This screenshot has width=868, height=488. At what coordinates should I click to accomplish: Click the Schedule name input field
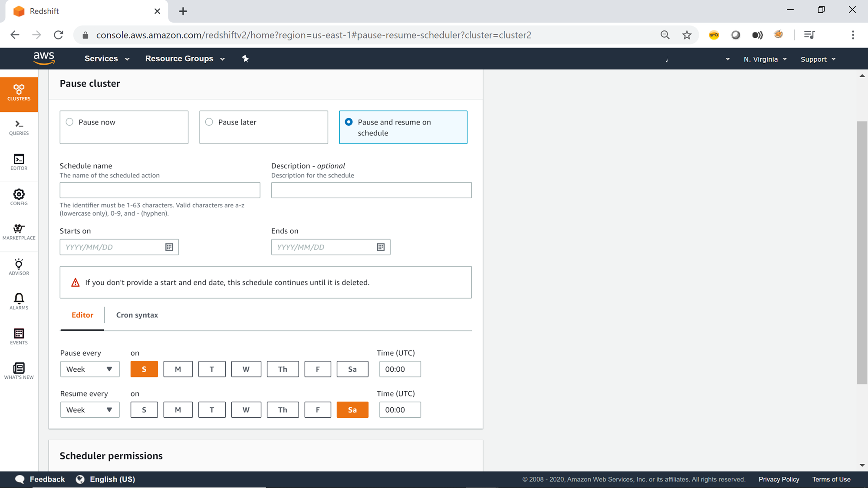(x=160, y=190)
